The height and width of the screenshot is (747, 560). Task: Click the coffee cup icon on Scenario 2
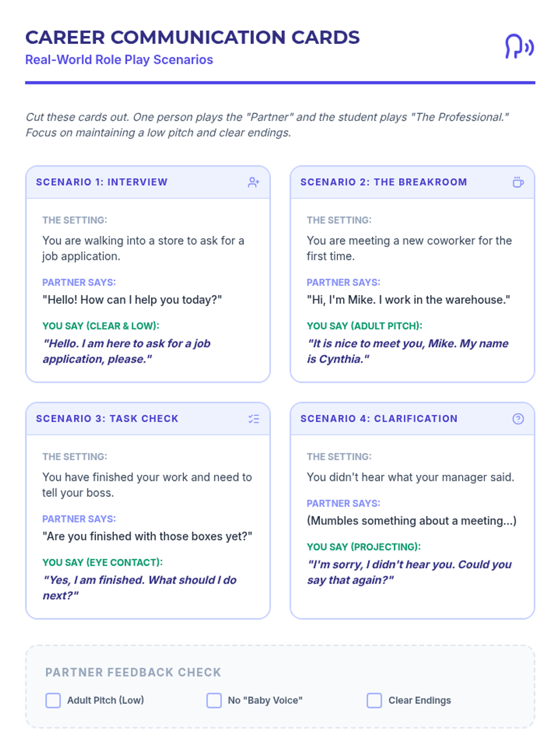[x=518, y=183]
